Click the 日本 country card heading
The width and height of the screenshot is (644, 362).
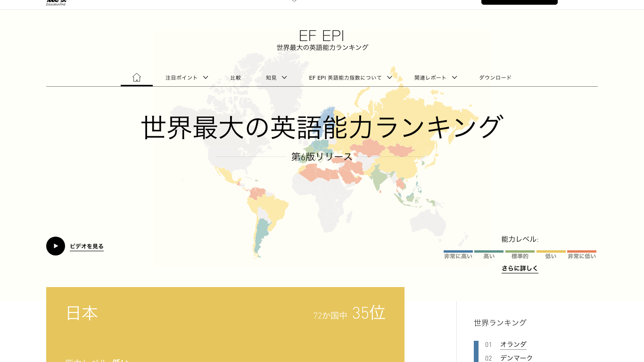click(82, 313)
